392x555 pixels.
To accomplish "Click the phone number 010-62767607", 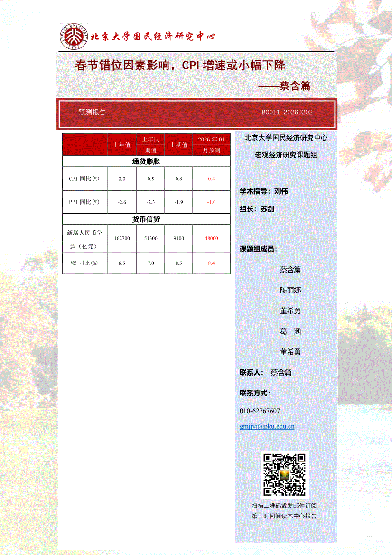I will (x=260, y=411).
